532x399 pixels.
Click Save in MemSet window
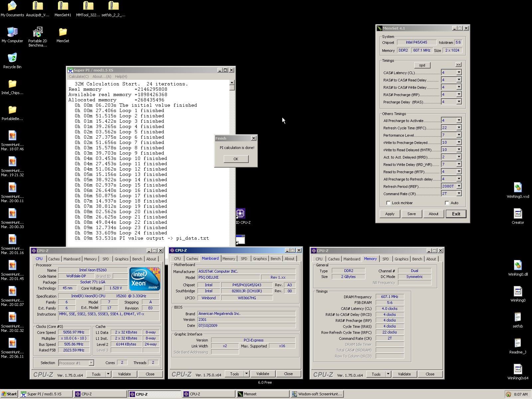pos(411,214)
